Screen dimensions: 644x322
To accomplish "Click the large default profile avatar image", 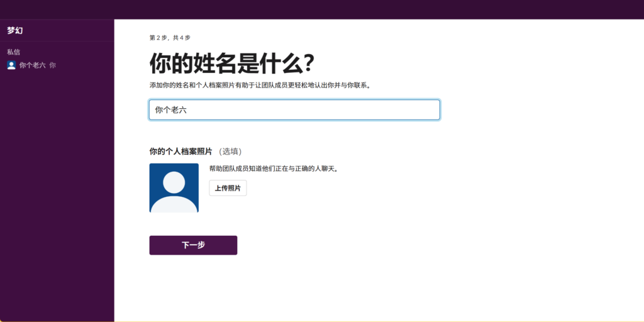I will pyautogui.click(x=174, y=187).
